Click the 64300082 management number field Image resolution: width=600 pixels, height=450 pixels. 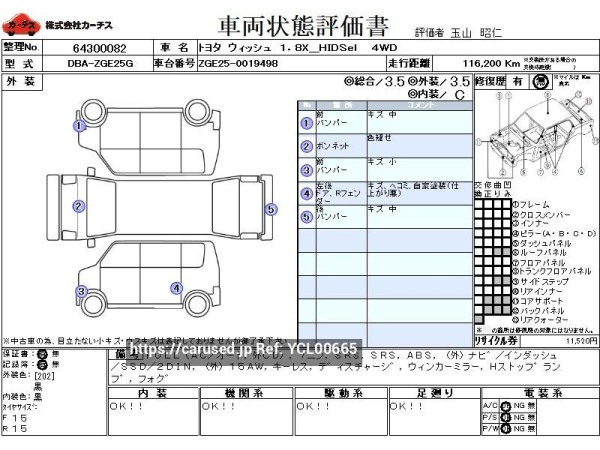(98, 47)
